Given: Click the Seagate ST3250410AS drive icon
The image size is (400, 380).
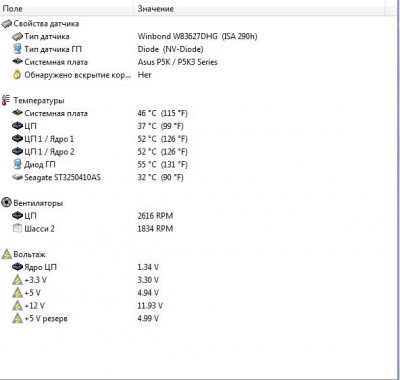Looking at the screenshot, I should 17,177.
